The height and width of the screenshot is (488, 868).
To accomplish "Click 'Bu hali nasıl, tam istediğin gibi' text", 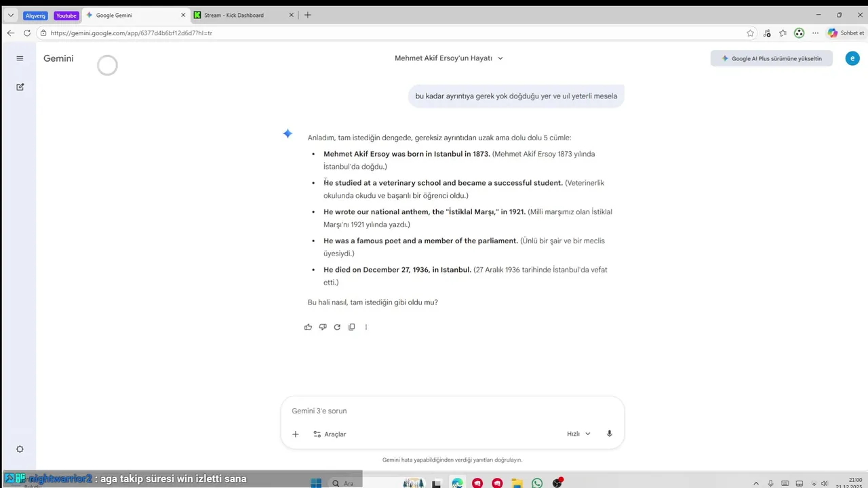I will pyautogui.click(x=372, y=302).
